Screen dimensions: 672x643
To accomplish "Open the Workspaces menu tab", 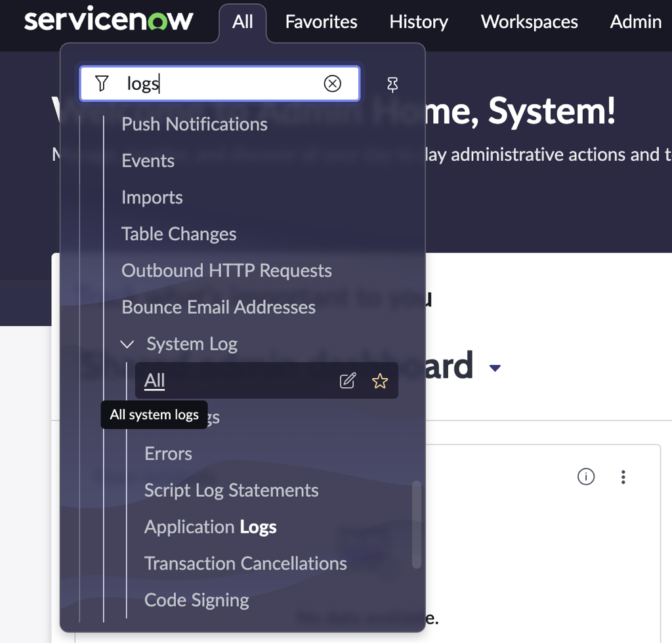I will click(x=530, y=22).
